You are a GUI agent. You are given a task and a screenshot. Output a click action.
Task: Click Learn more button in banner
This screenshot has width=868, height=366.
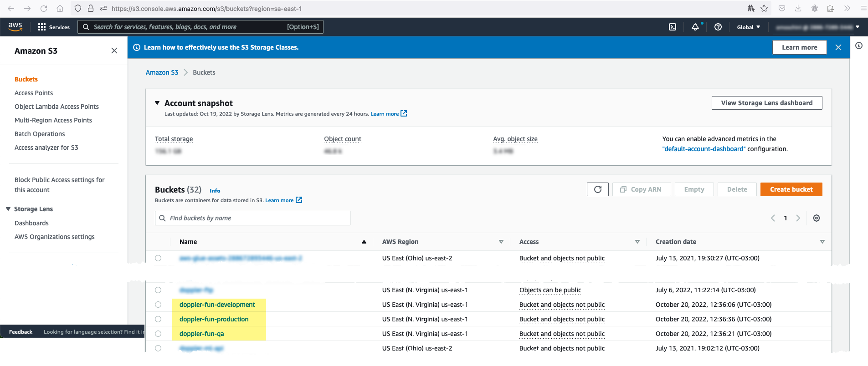click(800, 47)
